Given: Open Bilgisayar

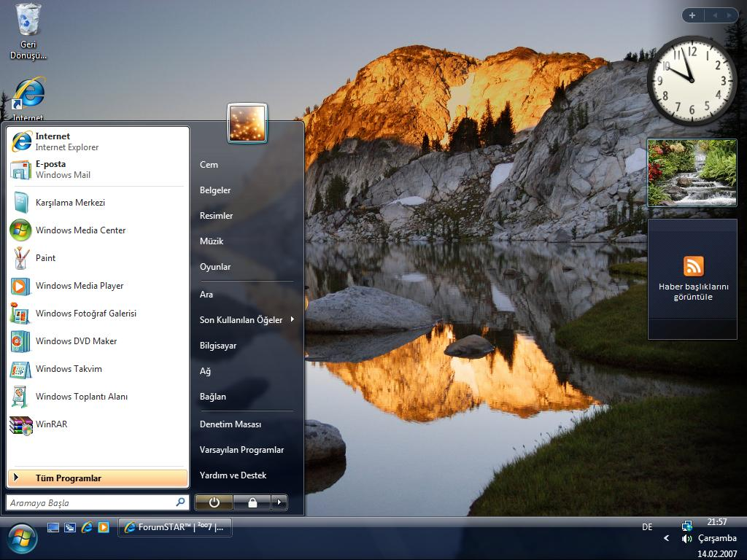Looking at the screenshot, I should (247, 345).
